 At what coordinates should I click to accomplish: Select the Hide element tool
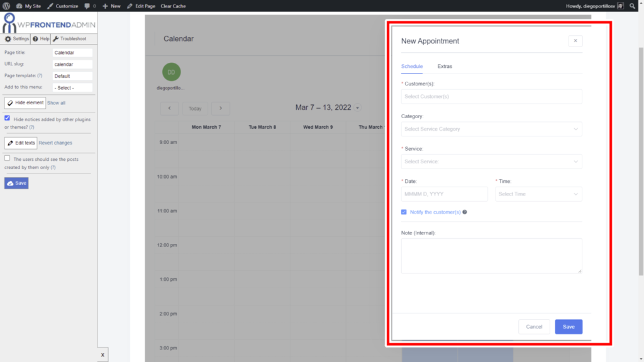click(x=25, y=102)
